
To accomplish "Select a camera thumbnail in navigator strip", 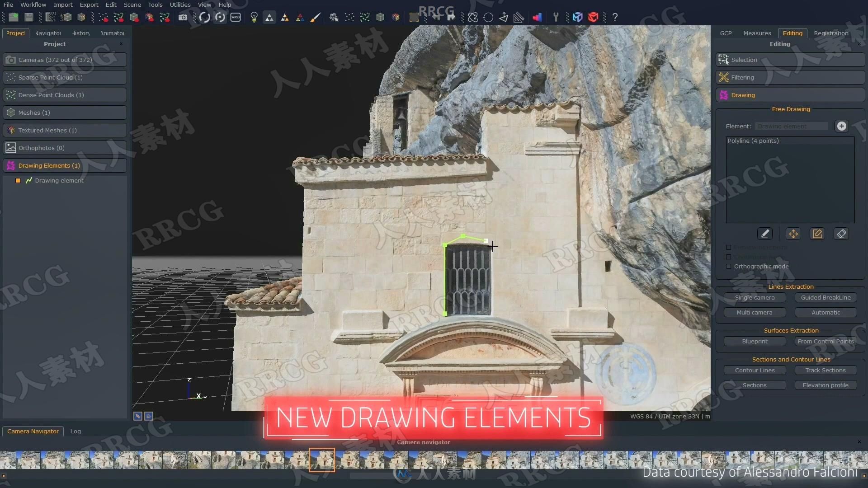I will pyautogui.click(x=322, y=460).
